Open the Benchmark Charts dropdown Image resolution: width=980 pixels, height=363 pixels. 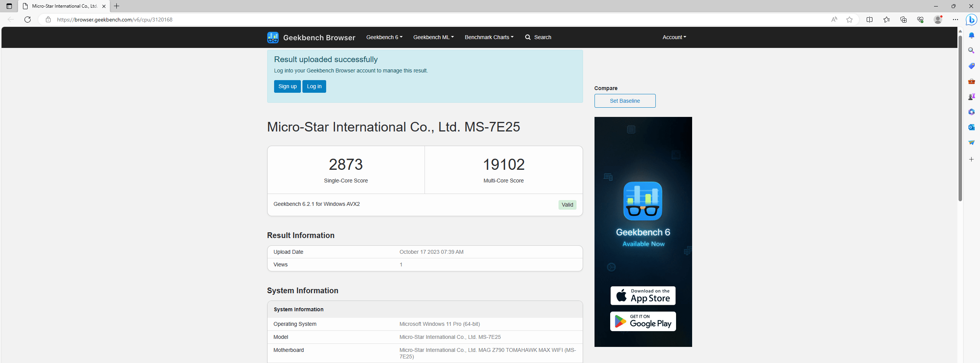coord(489,37)
